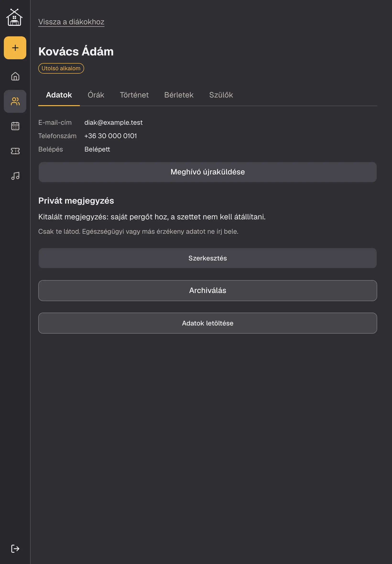Click the Privát megjegyzés heading
The height and width of the screenshot is (564, 392).
[x=76, y=201]
